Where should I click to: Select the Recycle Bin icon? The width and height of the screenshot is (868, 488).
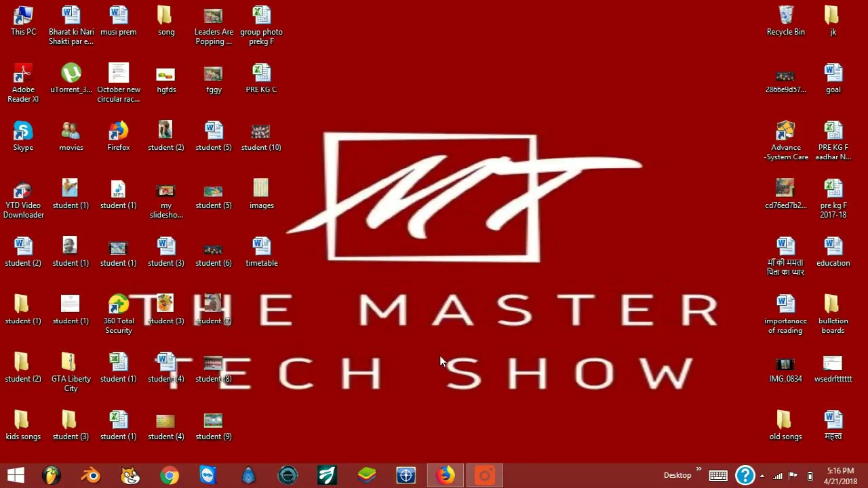(785, 21)
